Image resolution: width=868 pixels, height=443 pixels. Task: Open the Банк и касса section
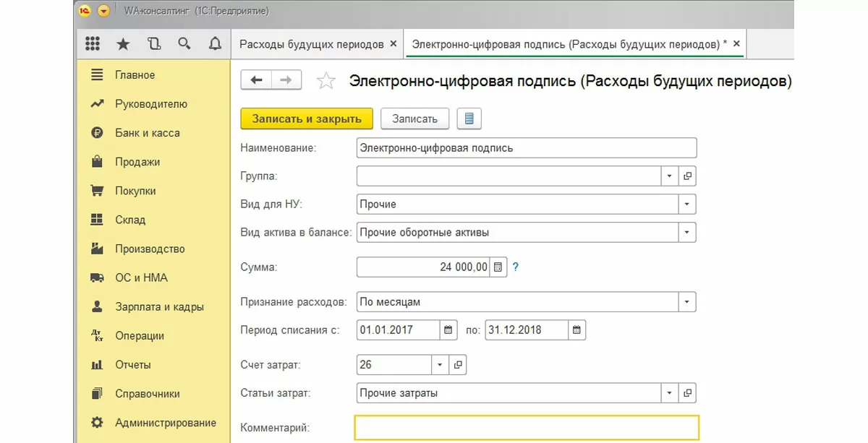147,133
